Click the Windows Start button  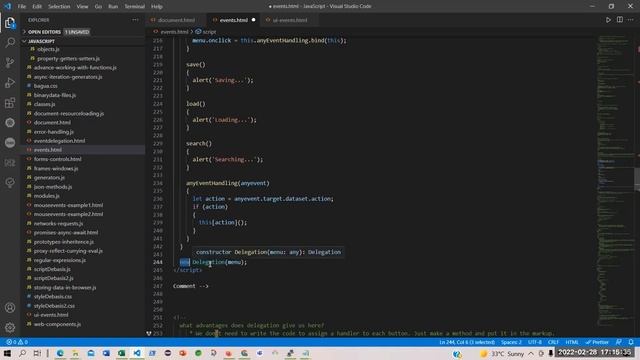point(7,353)
